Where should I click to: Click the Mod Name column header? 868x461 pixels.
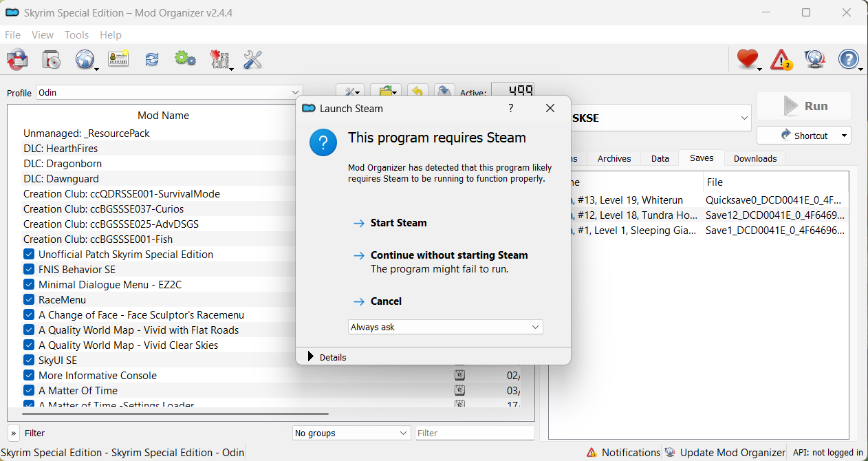click(x=163, y=116)
